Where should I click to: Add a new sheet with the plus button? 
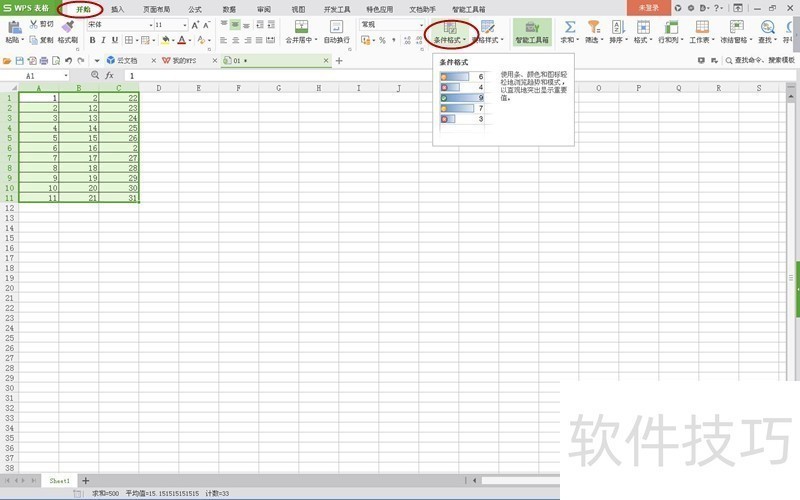click(86, 481)
